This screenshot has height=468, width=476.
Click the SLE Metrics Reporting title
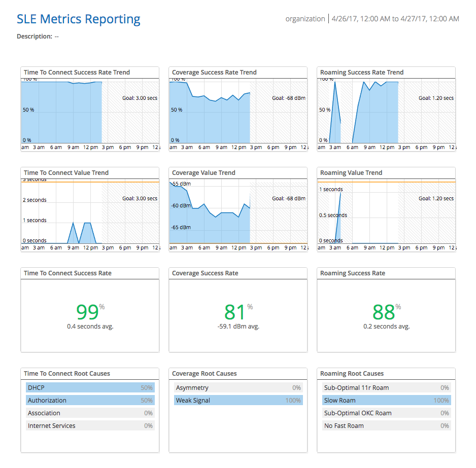click(79, 19)
